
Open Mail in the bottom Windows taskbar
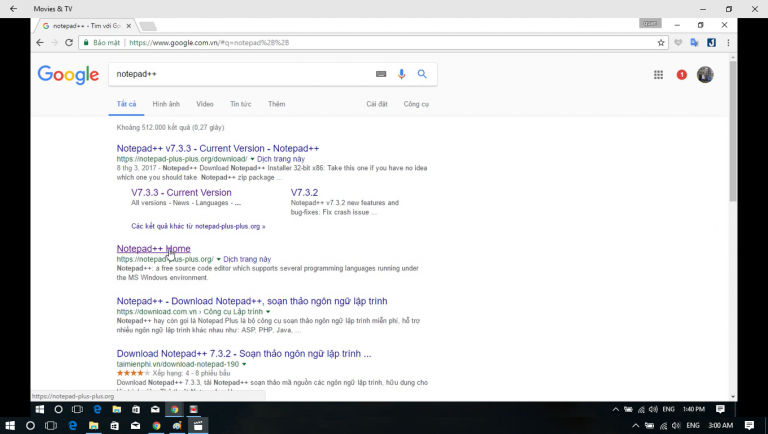tap(135, 426)
